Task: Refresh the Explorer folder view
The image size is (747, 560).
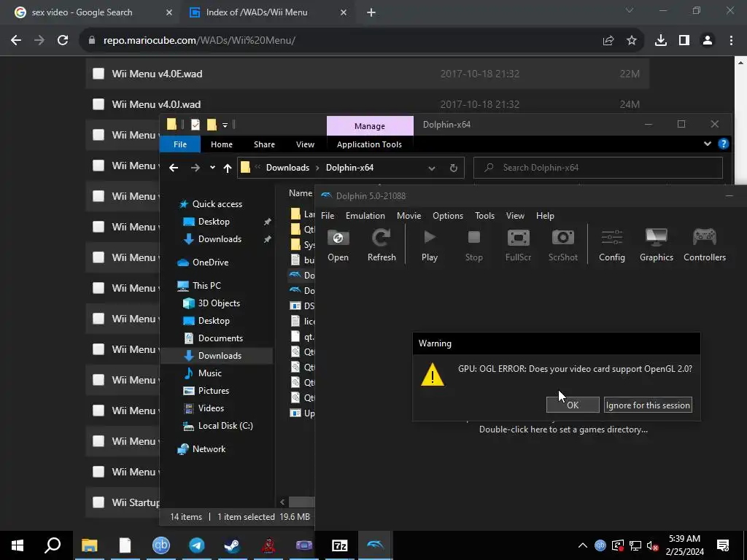Action: click(454, 168)
